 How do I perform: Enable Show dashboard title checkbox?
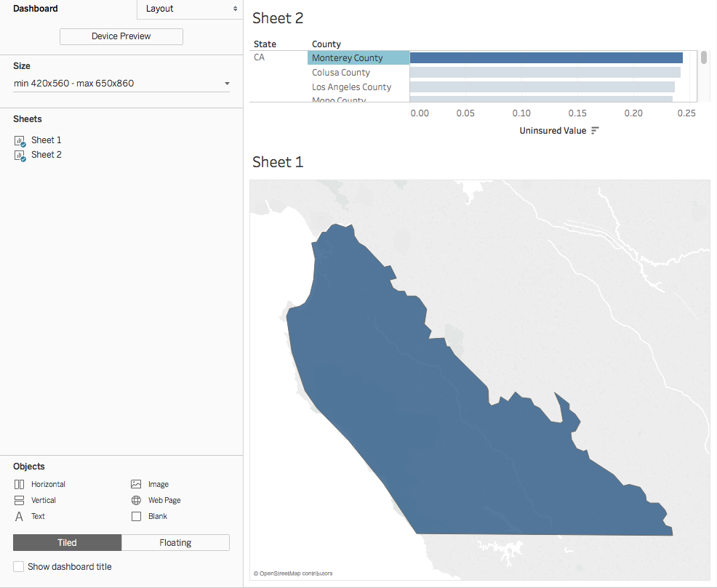click(x=19, y=566)
